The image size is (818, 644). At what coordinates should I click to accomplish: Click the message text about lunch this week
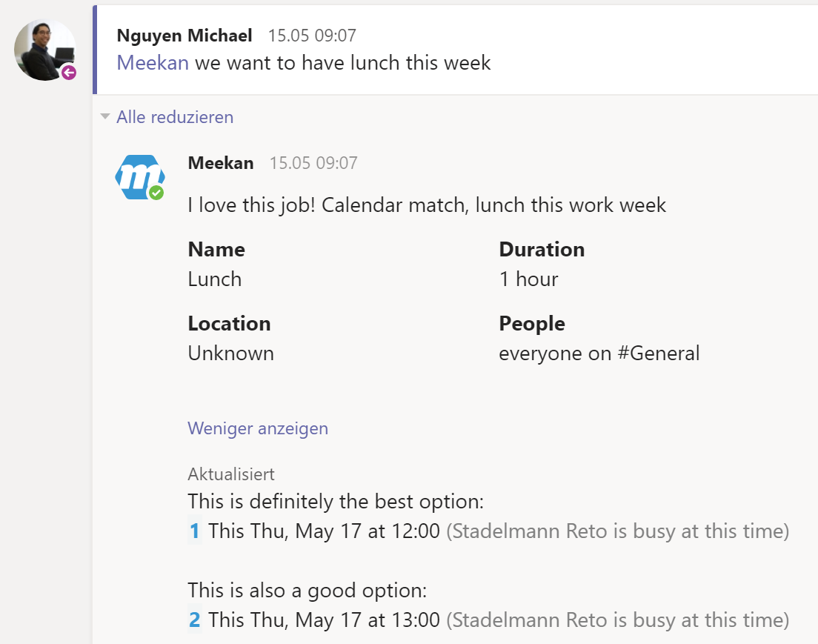pos(343,63)
